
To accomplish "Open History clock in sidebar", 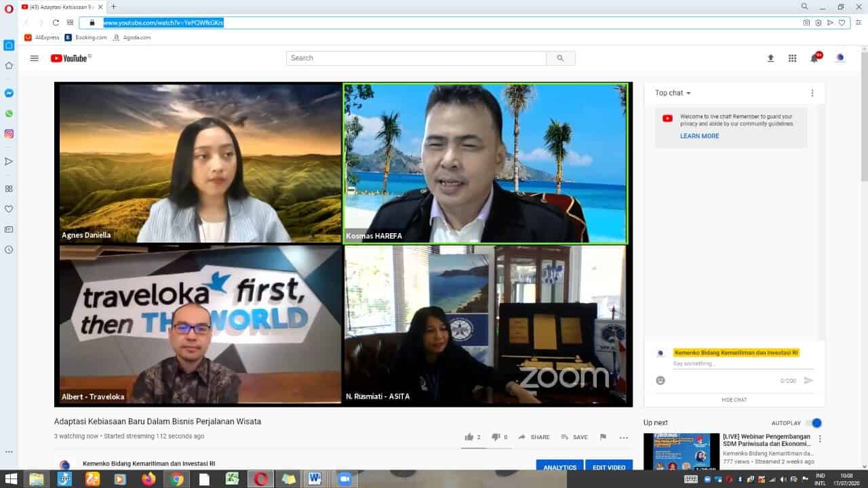I will click(x=9, y=249).
